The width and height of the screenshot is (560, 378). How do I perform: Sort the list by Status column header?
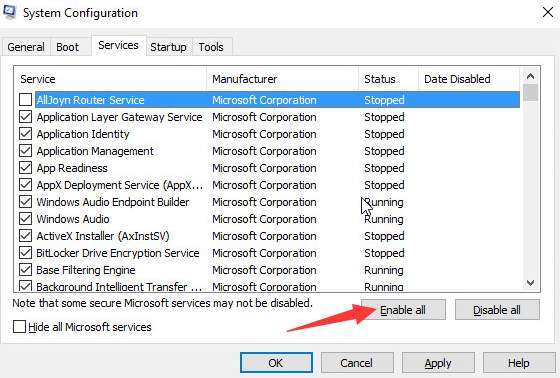pos(388,79)
